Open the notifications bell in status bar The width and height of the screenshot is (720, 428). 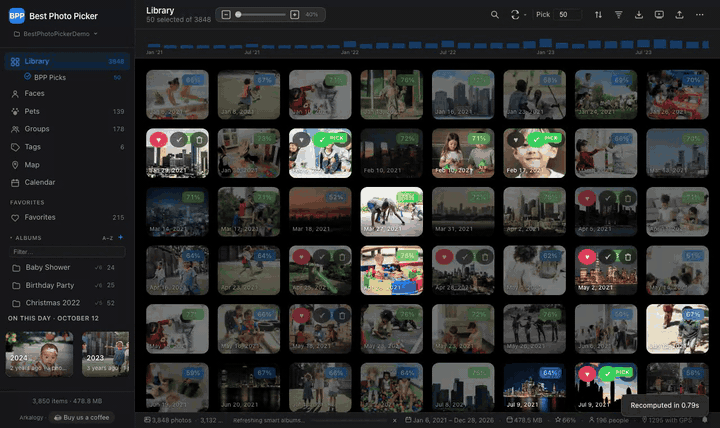click(x=705, y=420)
